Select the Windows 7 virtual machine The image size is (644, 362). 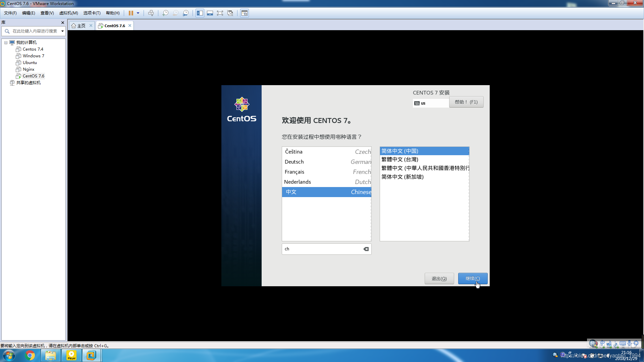click(34, 56)
